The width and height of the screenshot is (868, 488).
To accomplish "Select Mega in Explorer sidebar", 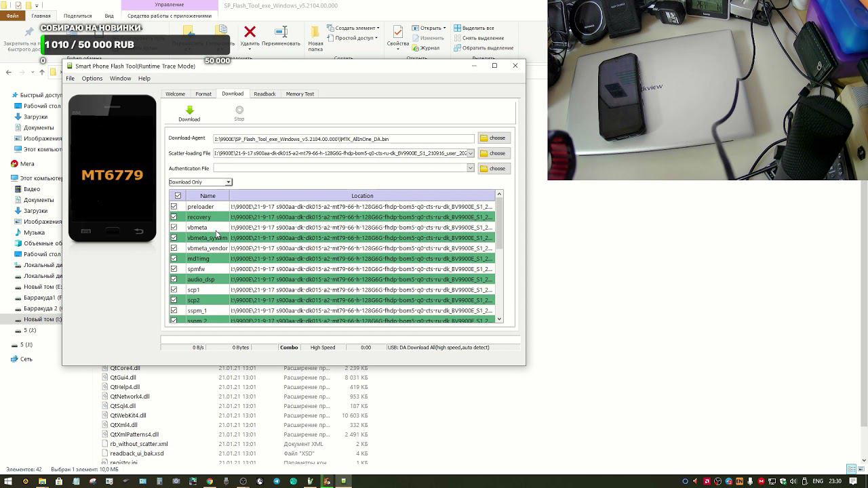I will 22,163.
